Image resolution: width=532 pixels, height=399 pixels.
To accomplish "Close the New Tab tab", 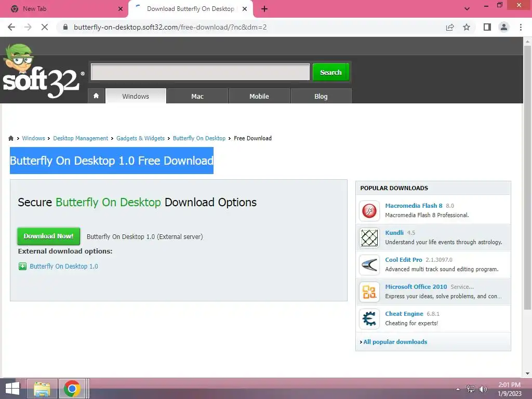I will (121, 9).
